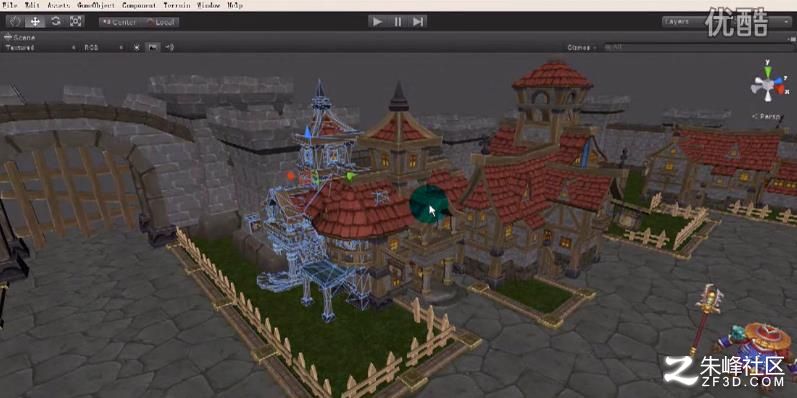
Task: Select the Move transform tool
Action: [x=35, y=21]
